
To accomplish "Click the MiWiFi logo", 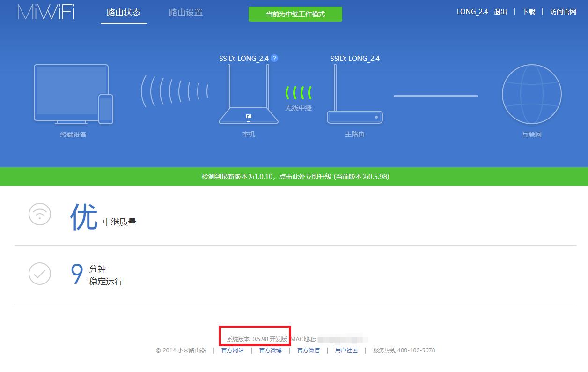I will [45, 12].
